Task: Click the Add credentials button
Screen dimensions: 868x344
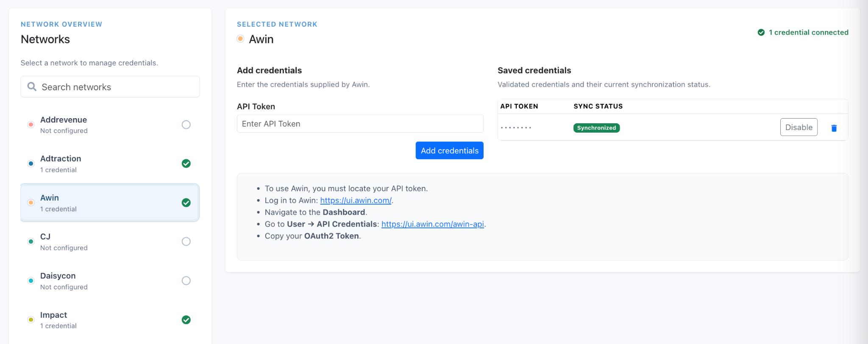Action: click(449, 150)
